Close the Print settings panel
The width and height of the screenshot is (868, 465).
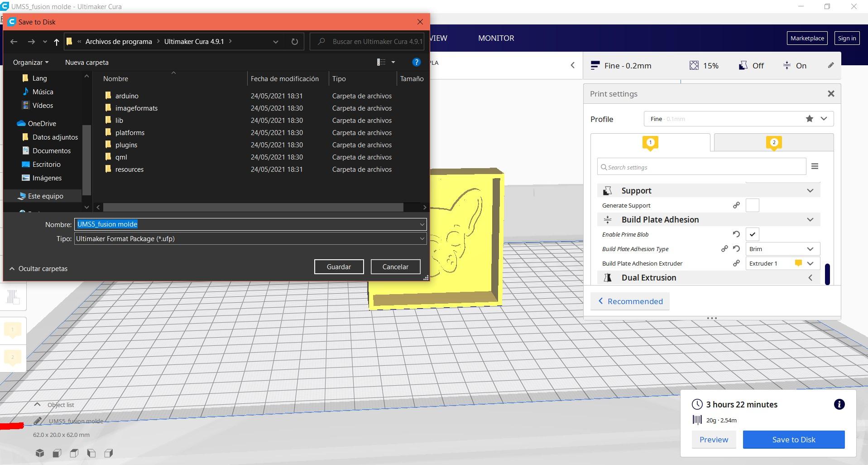(831, 94)
